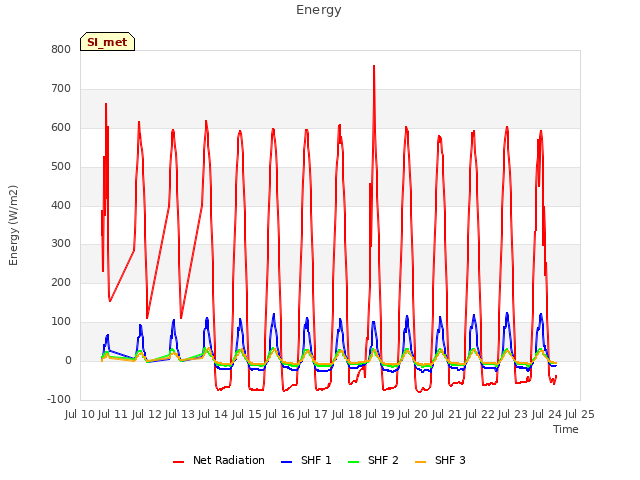
Task: Click the Jul 11 x-axis tick label
Action: click(113, 415)
